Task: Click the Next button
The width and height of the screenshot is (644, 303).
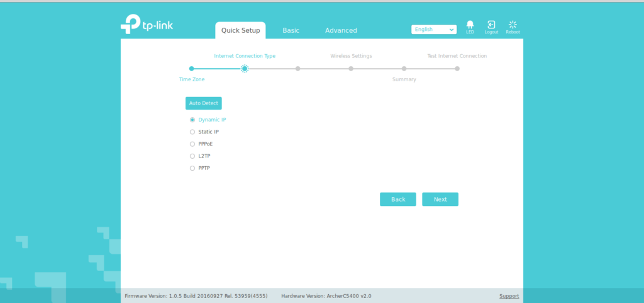Action: (x=440, y=199)
